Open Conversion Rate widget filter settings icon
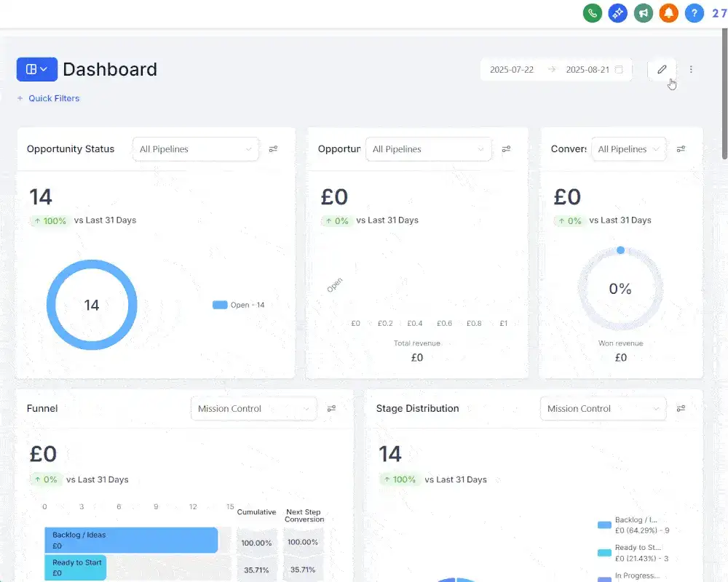Viewport: 728px width, 582px height. (681, 149)
